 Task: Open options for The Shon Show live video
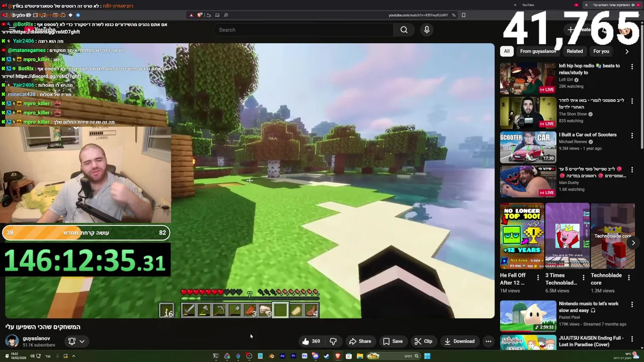632,101
